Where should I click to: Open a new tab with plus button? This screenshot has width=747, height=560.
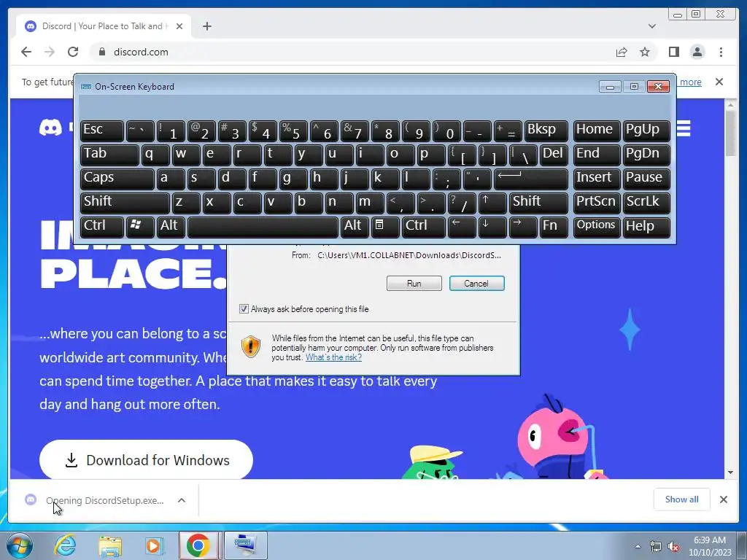[x=206, y=26]
